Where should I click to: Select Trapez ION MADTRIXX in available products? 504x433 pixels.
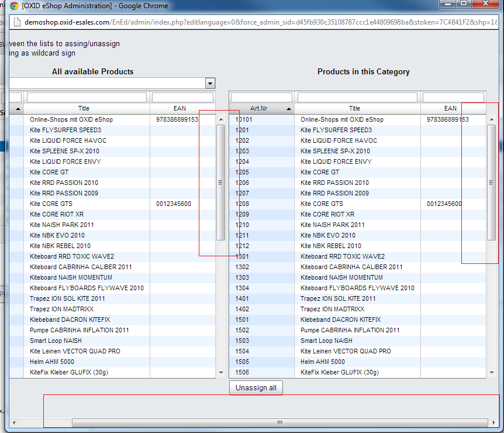click(62, 309)
